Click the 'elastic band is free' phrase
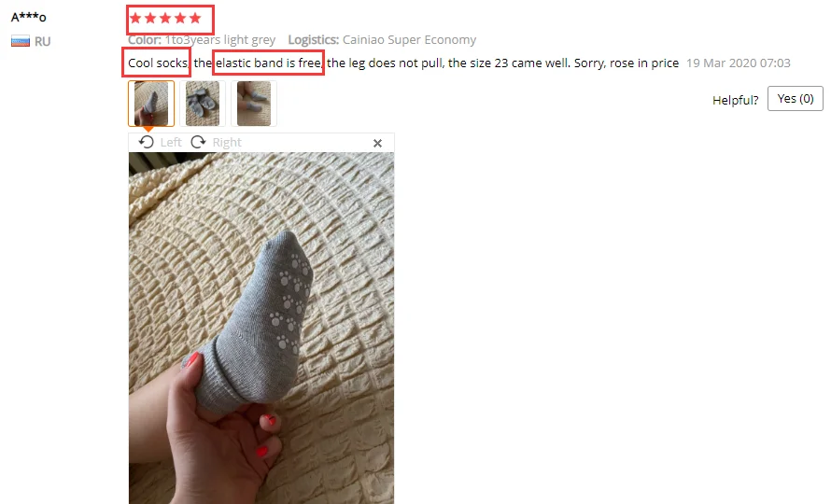This screenshot has height=504, width=831. (268, 63)
